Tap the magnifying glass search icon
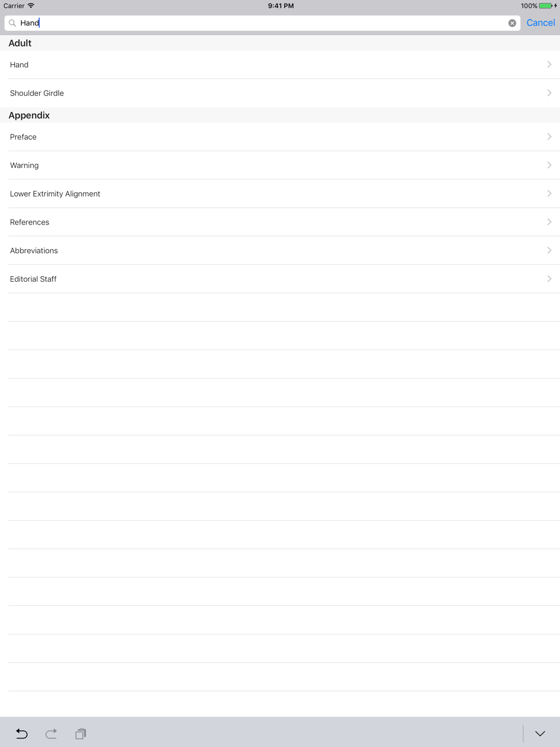The width and height of the screenshot is (560, 747). [x=12, y=23]
